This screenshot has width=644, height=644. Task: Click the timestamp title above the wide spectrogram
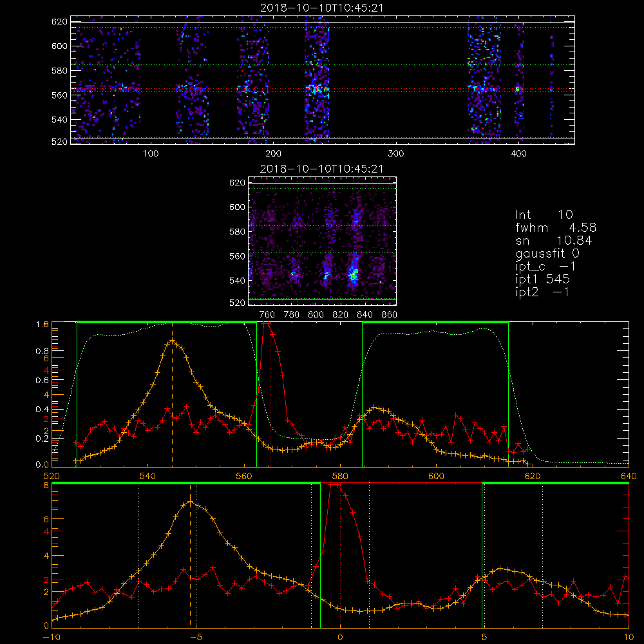[x=322, y=8]
